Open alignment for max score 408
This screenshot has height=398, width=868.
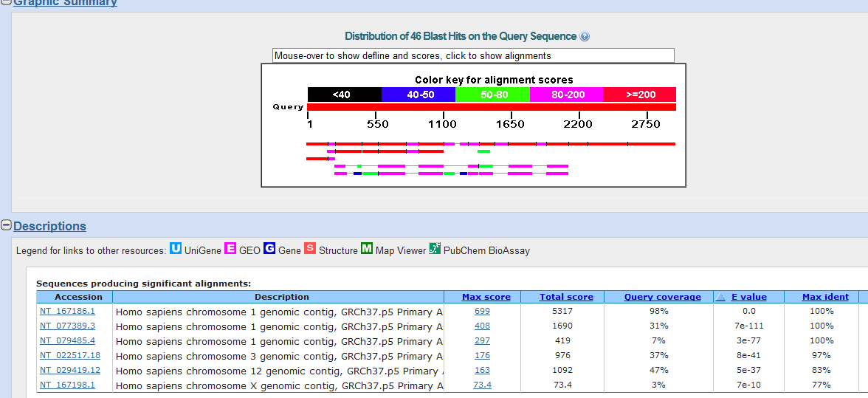[482, 326]
